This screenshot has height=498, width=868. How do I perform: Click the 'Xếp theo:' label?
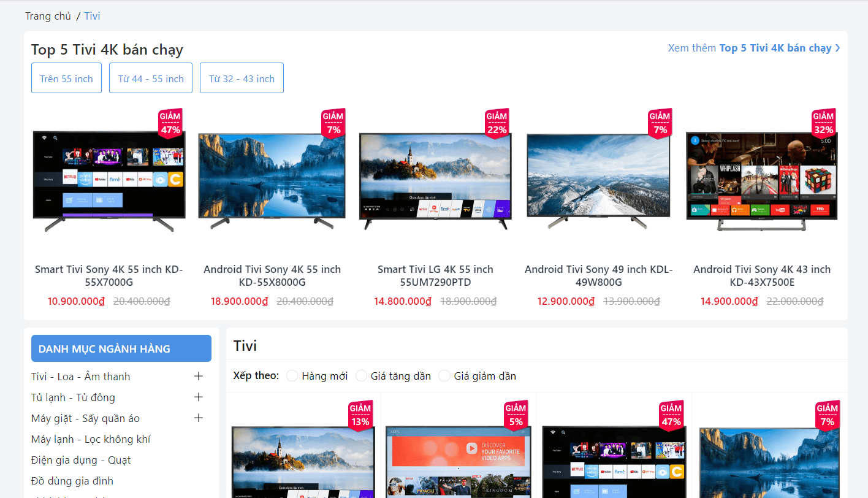point(256,376)
